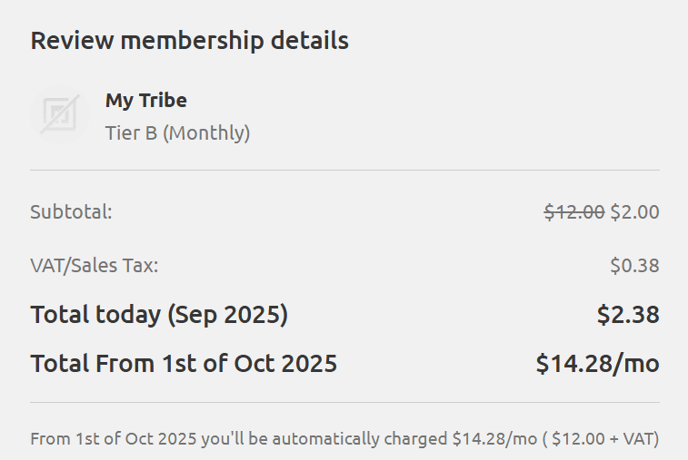The image size is (688, 460).
Task: Click the divider line below Tier B
Action: click(x=345, y=170)
